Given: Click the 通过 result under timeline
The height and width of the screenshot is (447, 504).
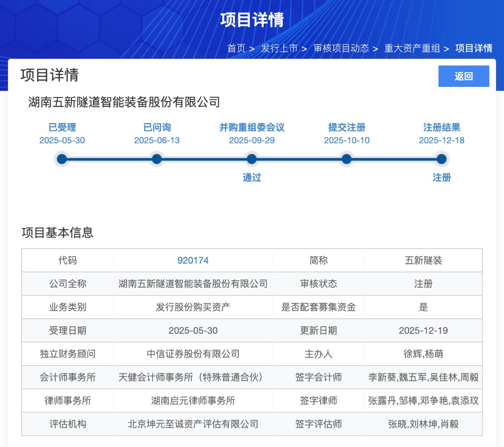Looking at the screenshot, I should [252, 178].
